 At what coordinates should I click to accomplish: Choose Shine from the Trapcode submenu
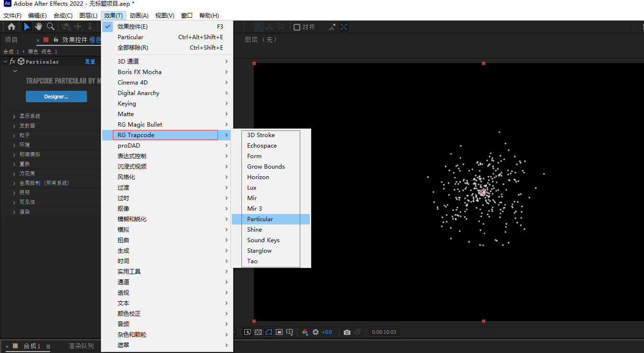[x=271, y=230]
